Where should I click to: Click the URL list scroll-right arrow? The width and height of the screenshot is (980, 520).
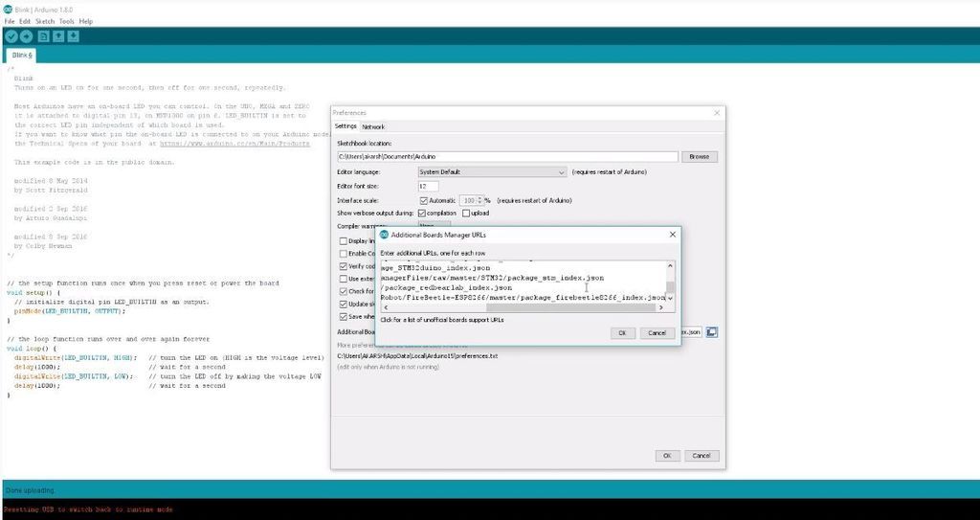660,307
